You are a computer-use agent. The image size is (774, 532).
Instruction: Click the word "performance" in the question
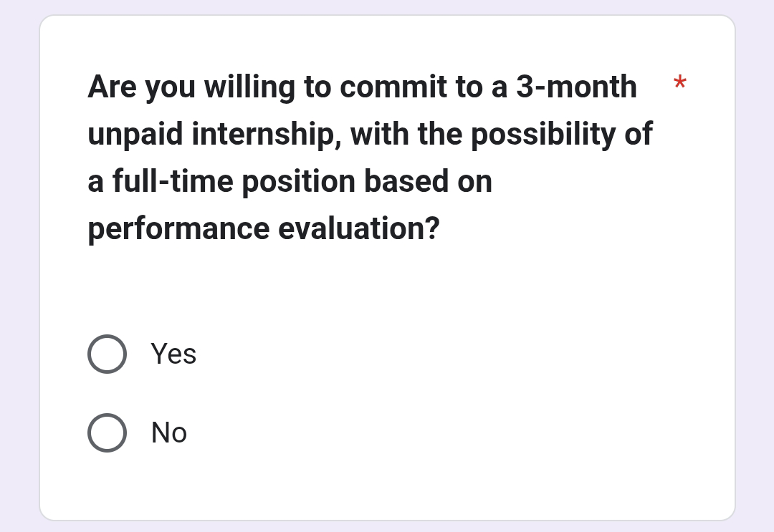(178, 229)
